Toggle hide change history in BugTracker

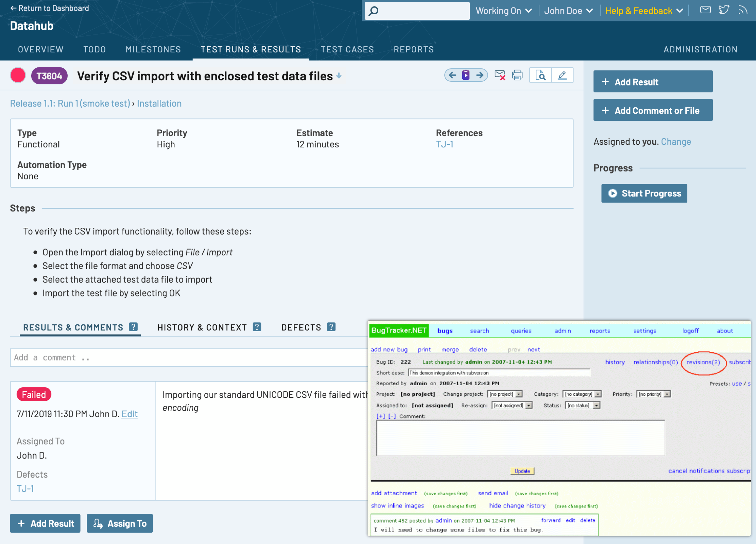pyautogui.click(x=517, y=506)
